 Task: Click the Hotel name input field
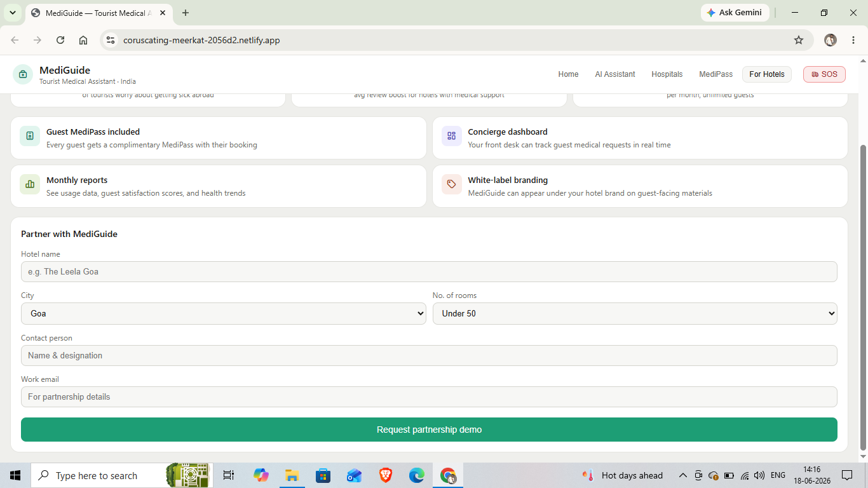(429, 271)
